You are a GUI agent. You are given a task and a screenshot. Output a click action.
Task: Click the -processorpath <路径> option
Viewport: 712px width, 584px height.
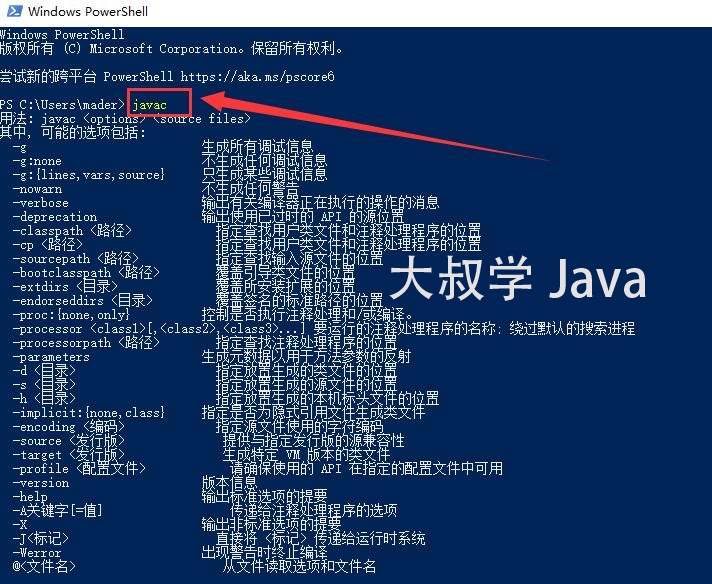[x=86, y=343]
